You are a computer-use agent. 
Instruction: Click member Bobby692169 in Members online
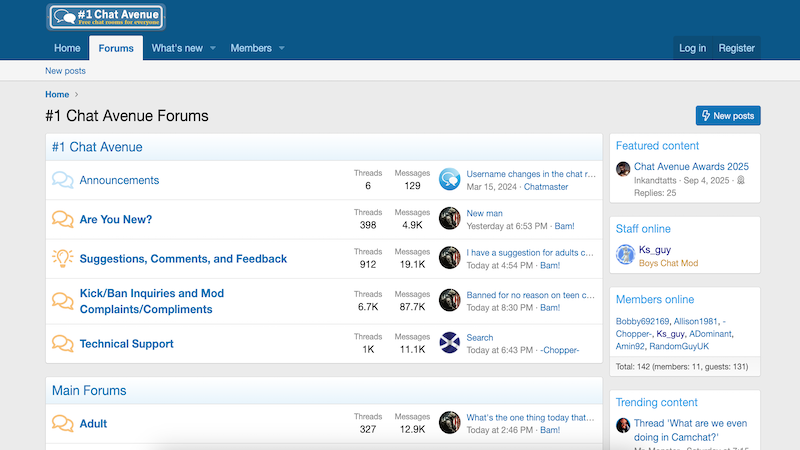pos(642,321)
